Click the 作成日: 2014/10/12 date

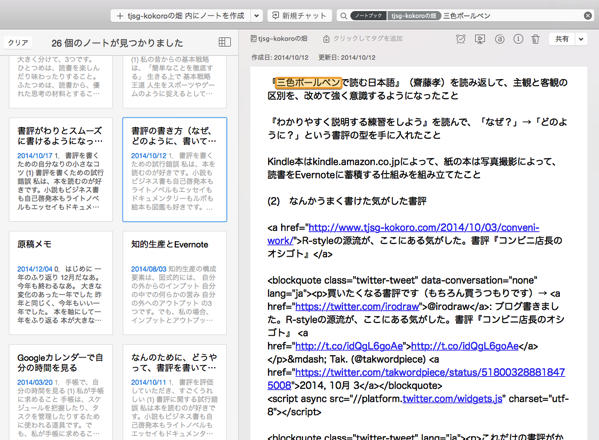280,57
